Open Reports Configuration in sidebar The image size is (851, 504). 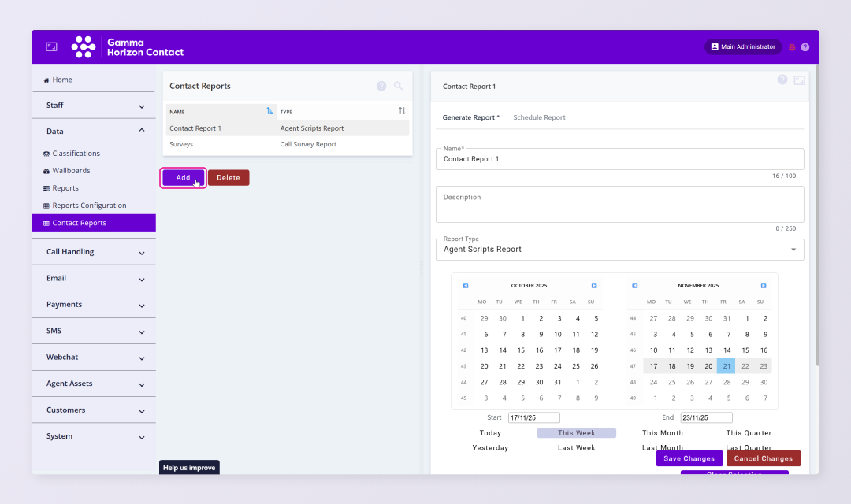click(x=89, y=206)
